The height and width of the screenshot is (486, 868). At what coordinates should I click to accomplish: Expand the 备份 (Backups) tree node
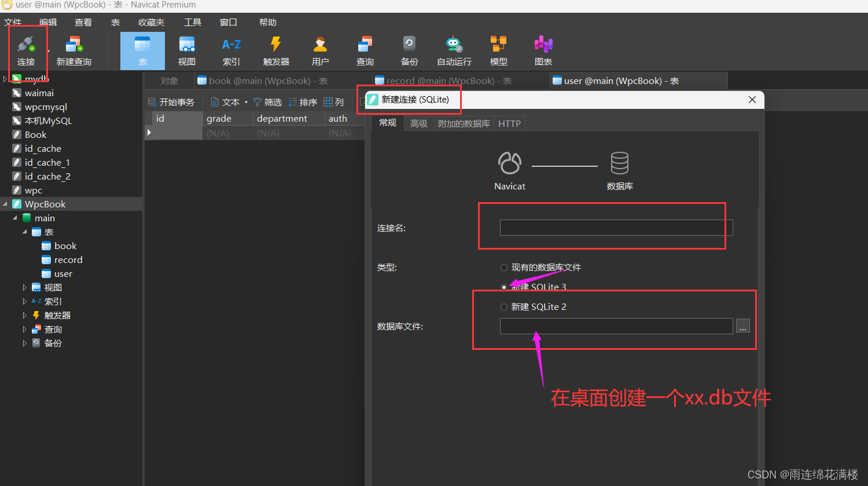[x=24, y=343]
